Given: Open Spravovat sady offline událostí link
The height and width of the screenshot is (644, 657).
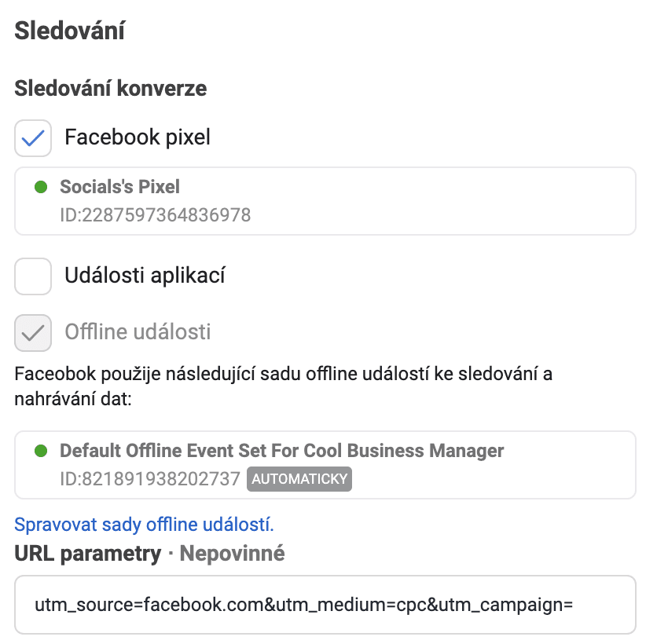Looking at the screenshot, I should coord(144,524).
